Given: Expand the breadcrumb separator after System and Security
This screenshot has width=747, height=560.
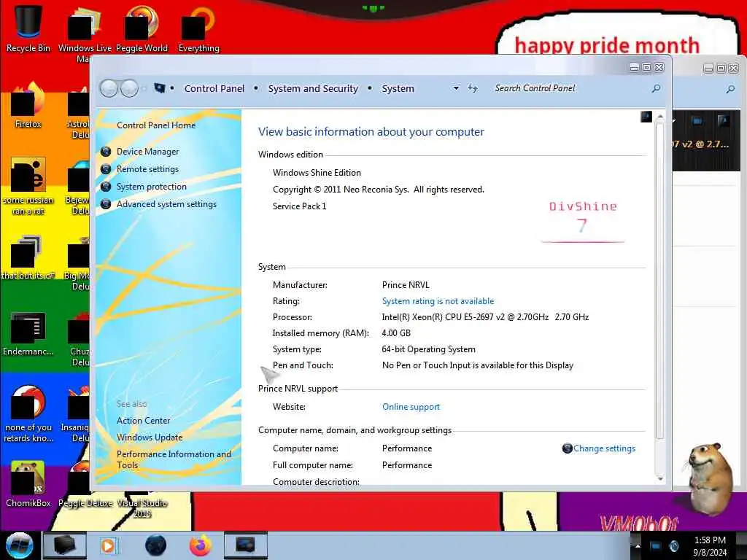Looking at the screenshot, I should (x=370, y=88).
